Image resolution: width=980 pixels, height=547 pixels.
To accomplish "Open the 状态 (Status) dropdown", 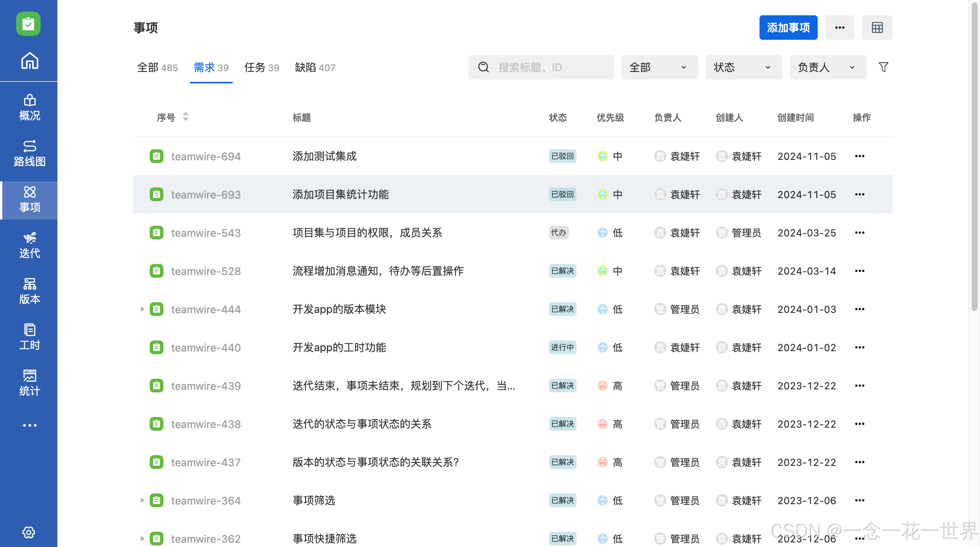I will 743,67.
